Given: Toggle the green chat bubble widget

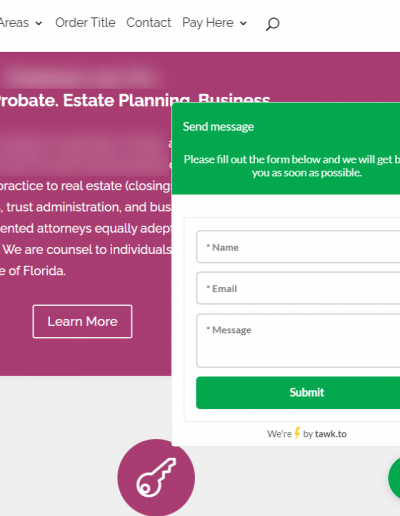Looking at the screenshot, I should 394,478.
